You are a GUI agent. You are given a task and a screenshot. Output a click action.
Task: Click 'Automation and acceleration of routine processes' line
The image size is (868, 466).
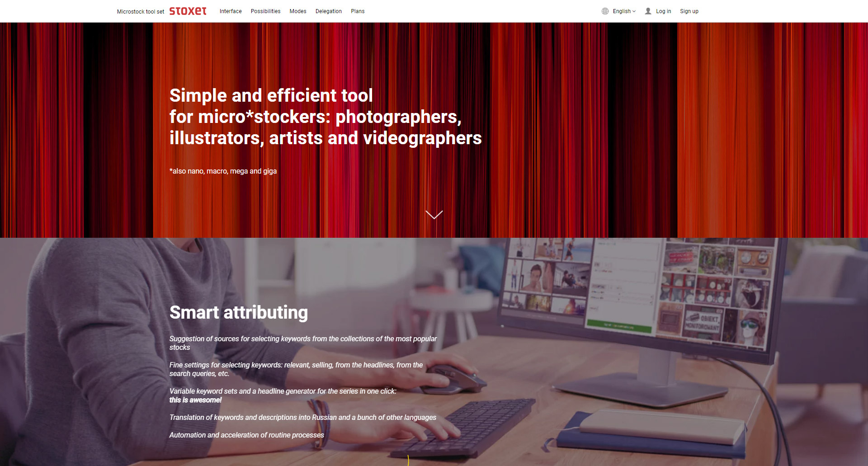(247, 435)
